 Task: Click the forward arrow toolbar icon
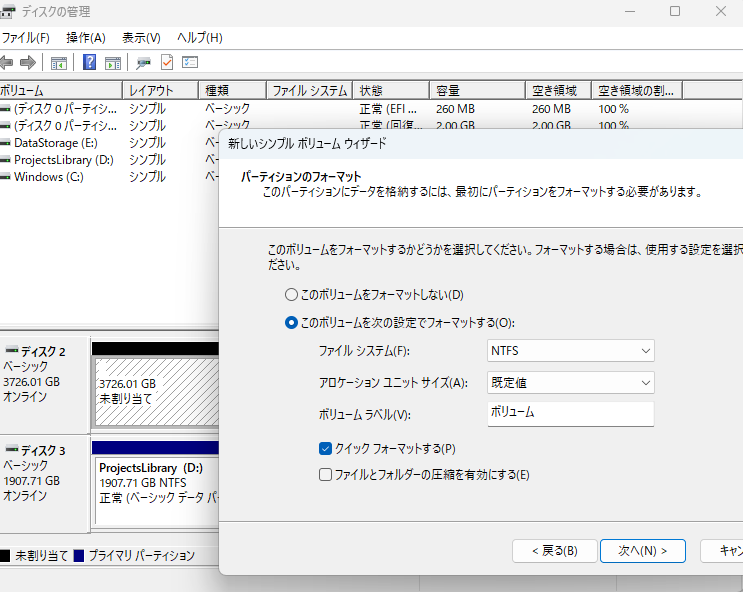click(x=28, y=62)
